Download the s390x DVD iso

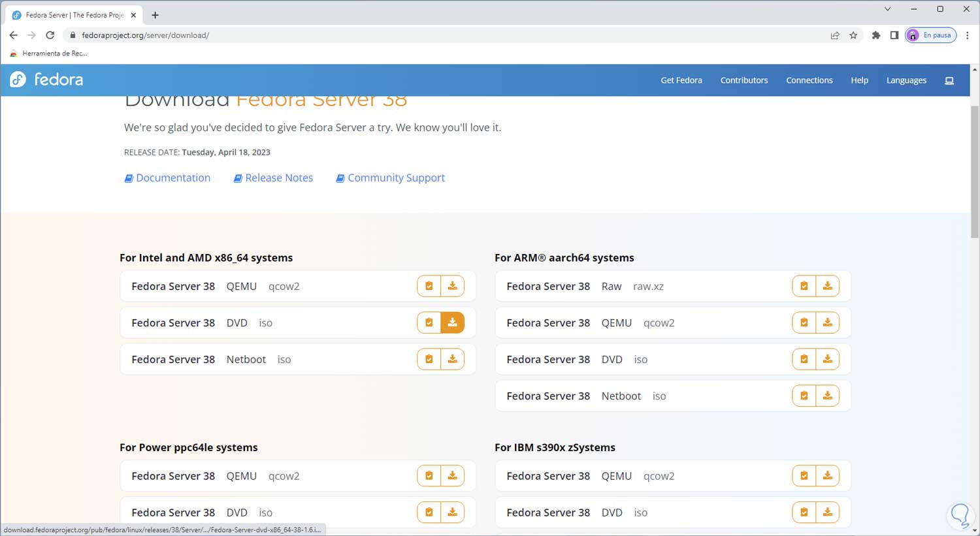pos(827,512)
